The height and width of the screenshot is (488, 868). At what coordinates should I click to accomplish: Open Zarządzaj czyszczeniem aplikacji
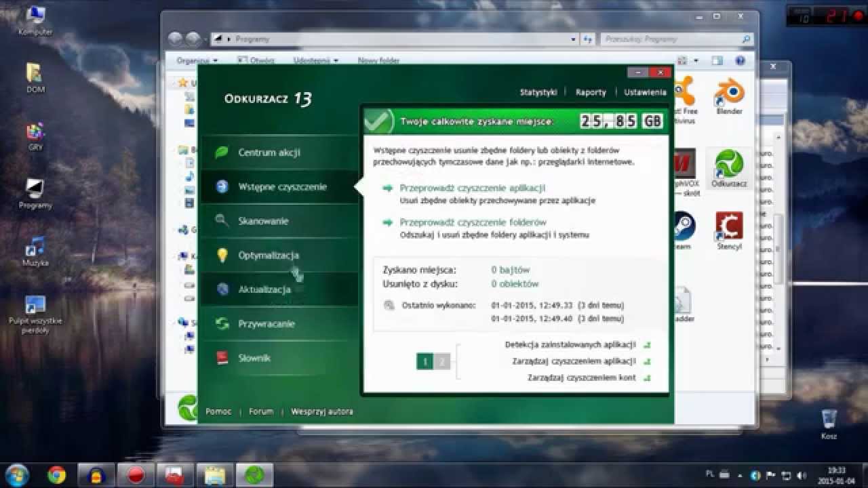click(574, 361)
